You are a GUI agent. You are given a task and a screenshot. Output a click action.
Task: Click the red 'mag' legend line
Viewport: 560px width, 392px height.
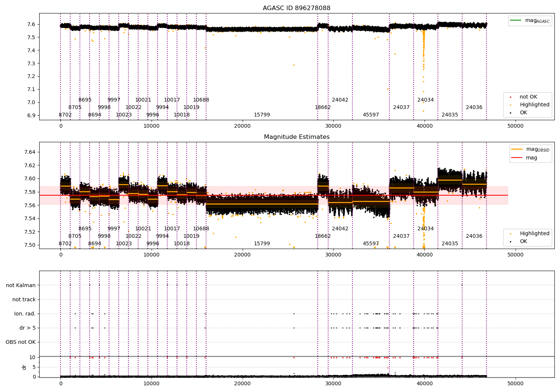click(x=517, y=158)
